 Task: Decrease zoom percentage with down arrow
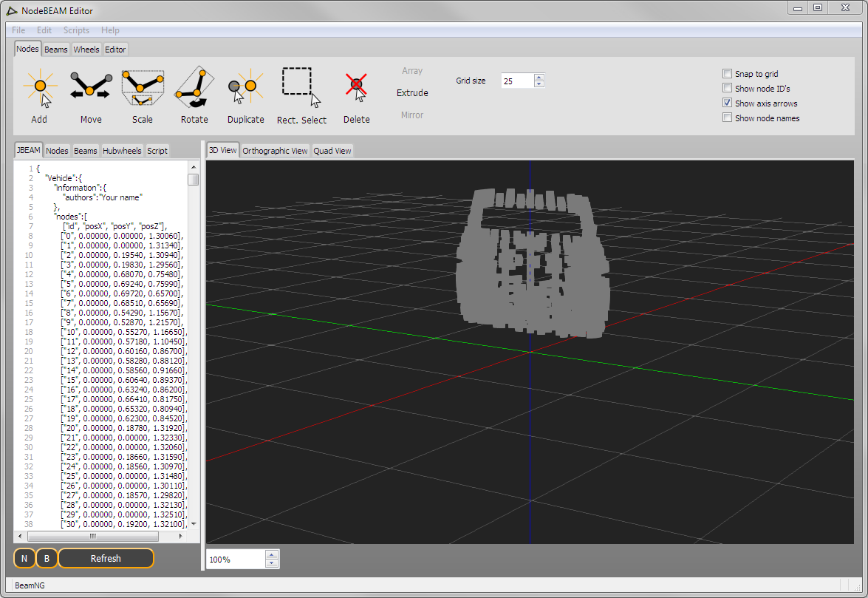click(271, 563)
